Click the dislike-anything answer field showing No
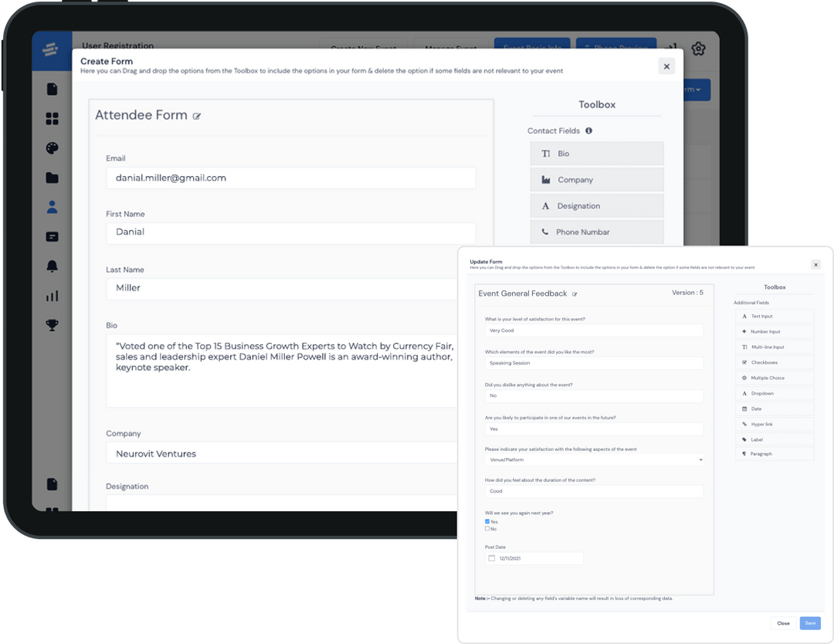Image resolution: width=834 pixels, height=644 pixels. 594,396
